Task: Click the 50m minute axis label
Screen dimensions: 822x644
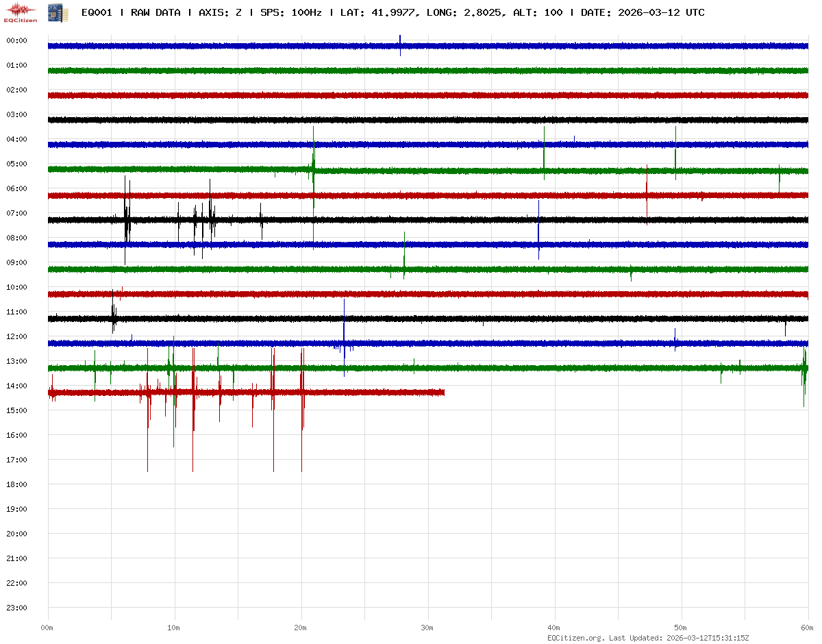Action: click(681, 627)
